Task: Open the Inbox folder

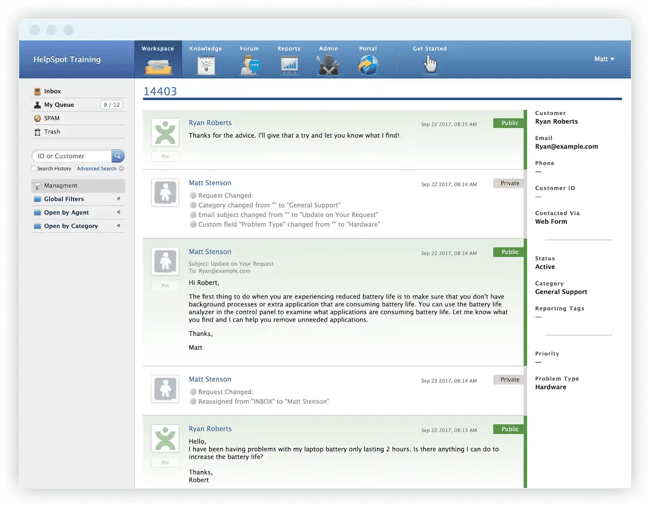Action: click(52, 91)
